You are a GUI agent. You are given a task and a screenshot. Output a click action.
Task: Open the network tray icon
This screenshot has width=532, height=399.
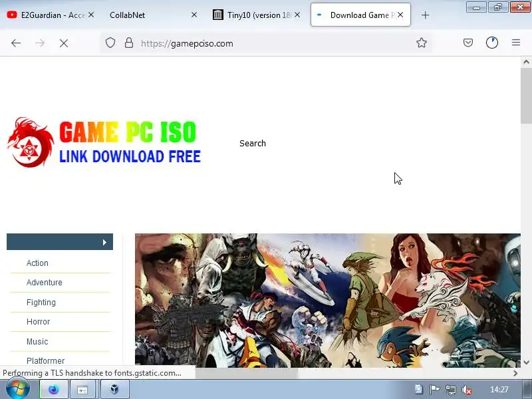451,390
